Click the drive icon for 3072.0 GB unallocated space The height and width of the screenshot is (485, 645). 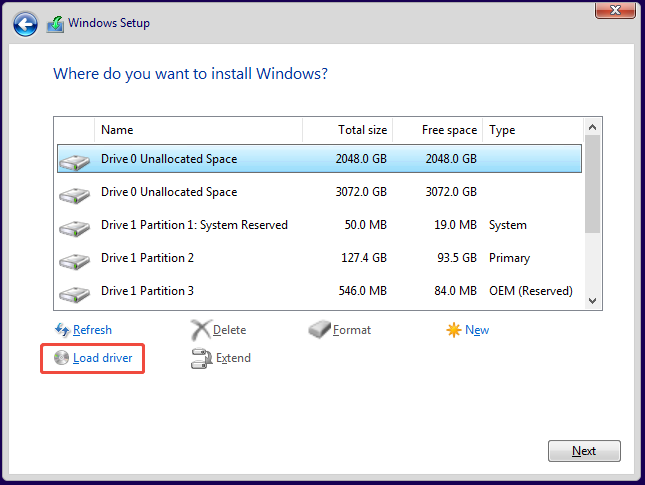74,195
